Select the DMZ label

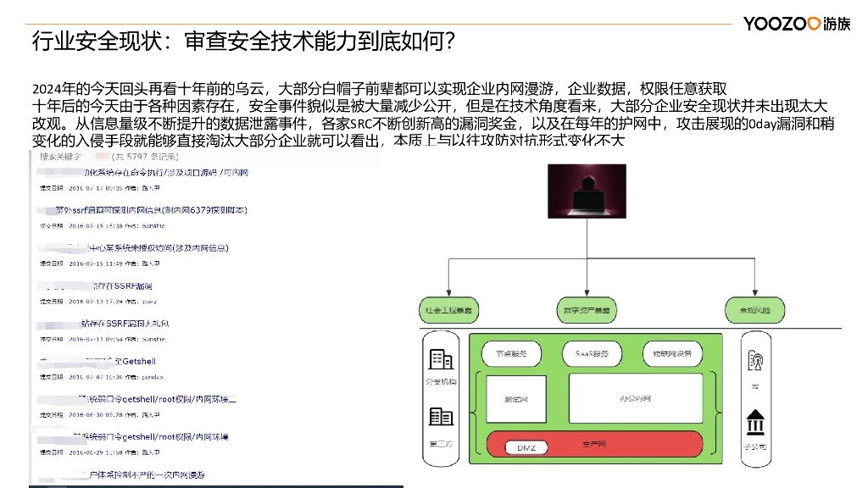[527, 446]
